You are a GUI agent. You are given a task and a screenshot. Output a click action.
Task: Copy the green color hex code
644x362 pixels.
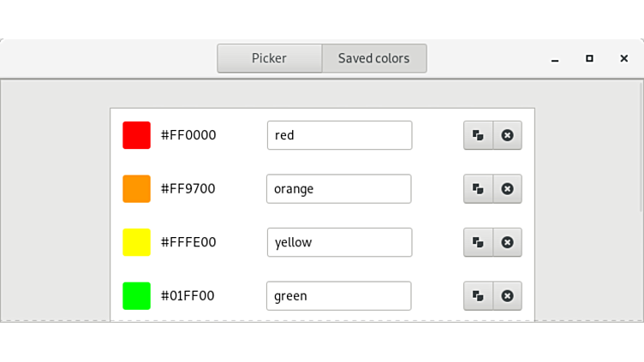(x=478, y=296)
